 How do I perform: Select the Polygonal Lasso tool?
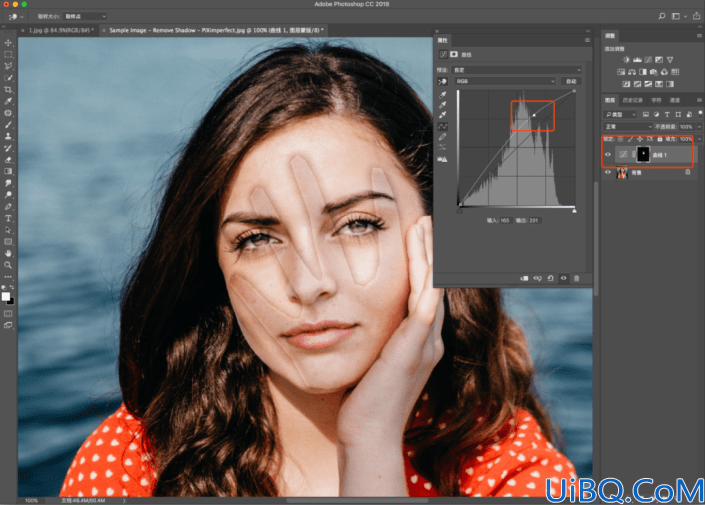pyautogui.click(x=8, y=66)
